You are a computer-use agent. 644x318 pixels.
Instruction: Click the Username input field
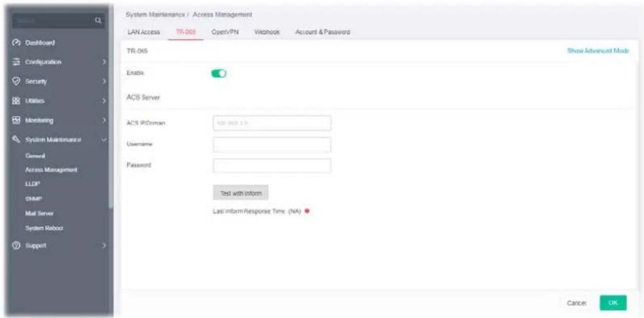tap(272, 145)
